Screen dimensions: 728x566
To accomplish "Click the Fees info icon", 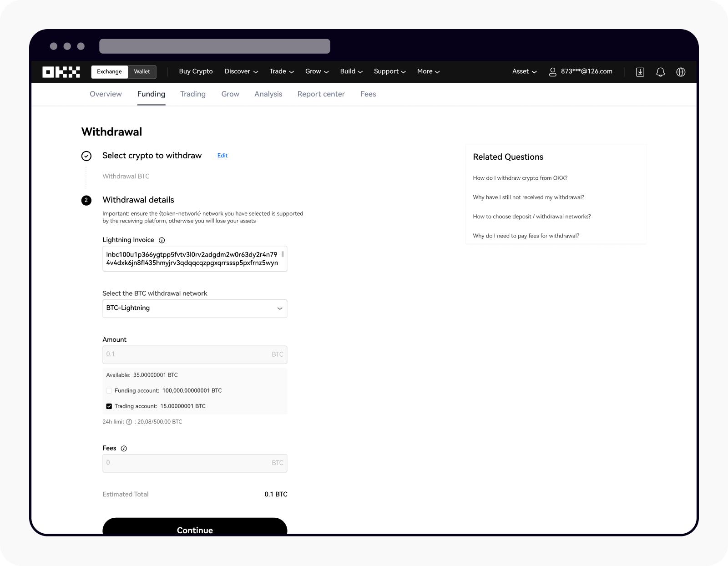I will pos(124,449).
